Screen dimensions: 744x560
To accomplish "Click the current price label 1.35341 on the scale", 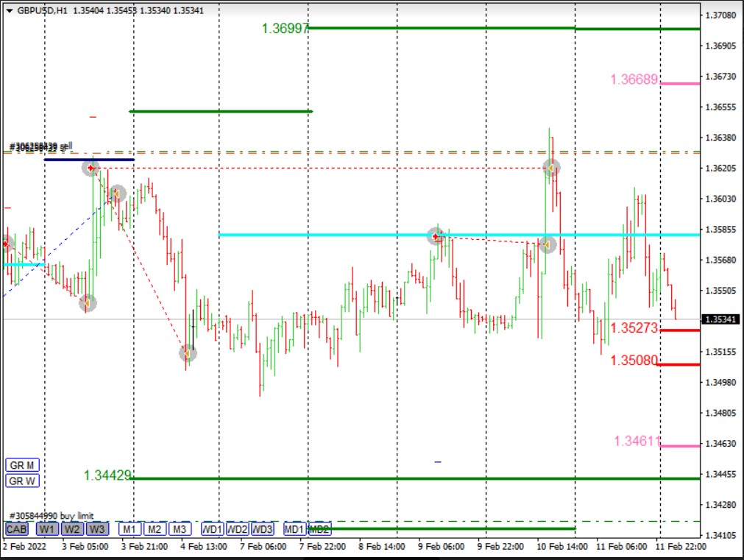I will point(718,319).
